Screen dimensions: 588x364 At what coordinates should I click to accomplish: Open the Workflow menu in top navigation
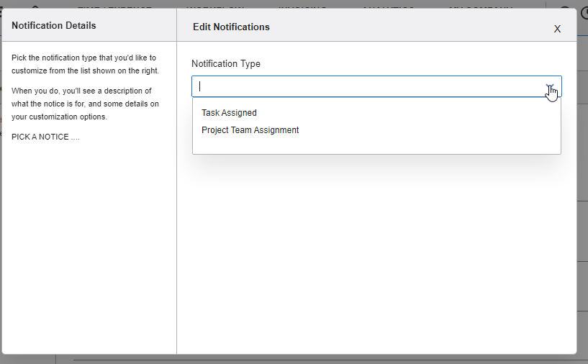214,6
